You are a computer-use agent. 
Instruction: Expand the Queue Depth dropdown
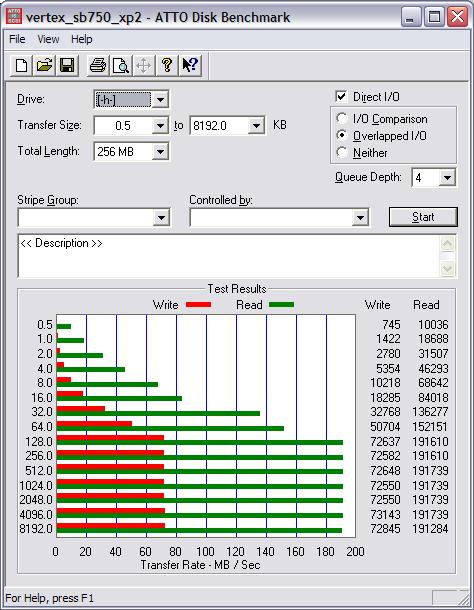click(448, 178)
